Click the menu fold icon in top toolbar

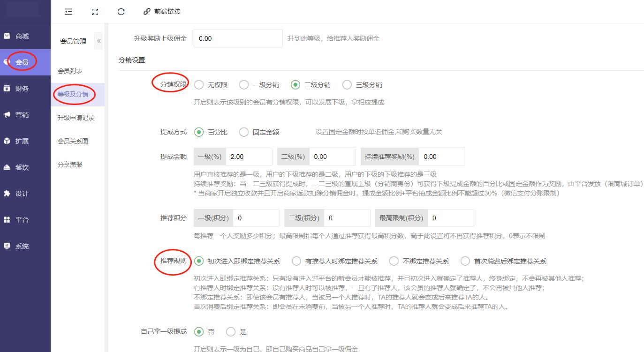pyautogui.click(x=68, y=12)
